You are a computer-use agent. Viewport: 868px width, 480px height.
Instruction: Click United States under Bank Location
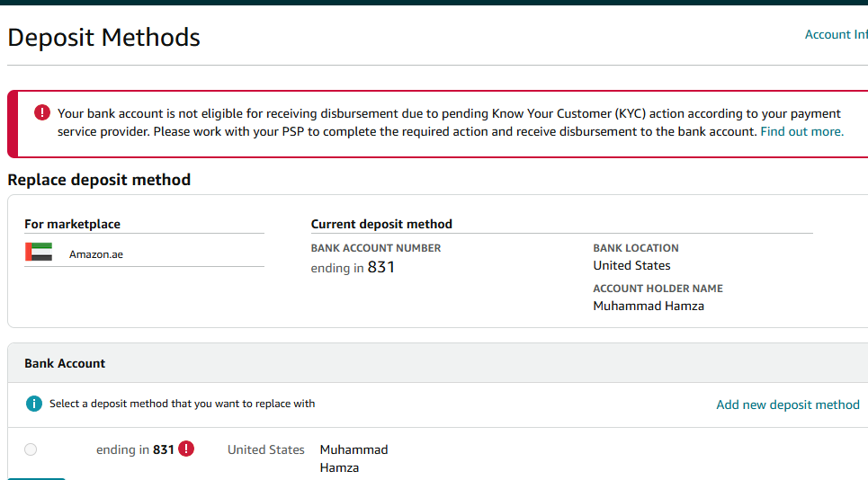[x=631, y=265]
